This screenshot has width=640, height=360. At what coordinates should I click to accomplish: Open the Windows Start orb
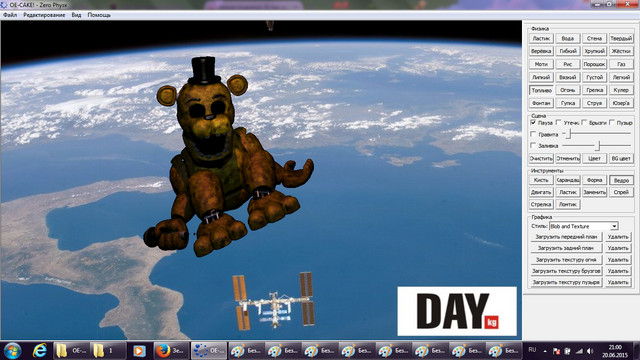pos(12,351)
